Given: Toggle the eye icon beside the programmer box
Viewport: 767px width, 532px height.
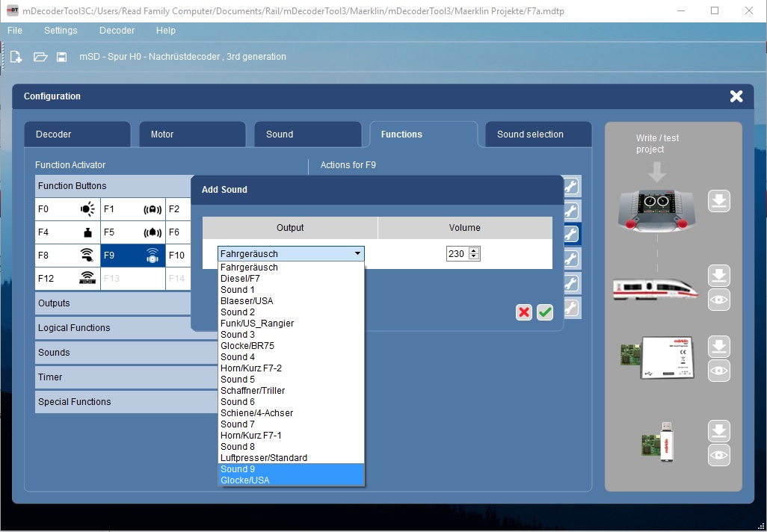Looking at the screenshot, I should click(x=718, y=370).
